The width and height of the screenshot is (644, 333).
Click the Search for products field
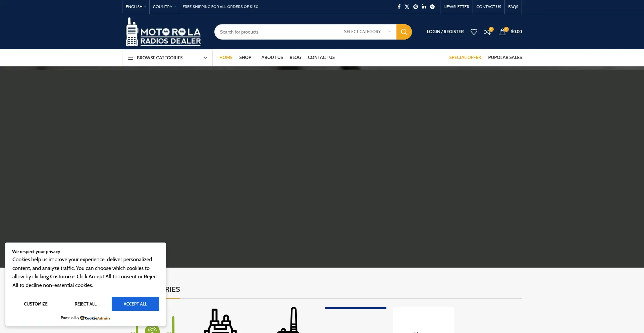coord(277,32)
